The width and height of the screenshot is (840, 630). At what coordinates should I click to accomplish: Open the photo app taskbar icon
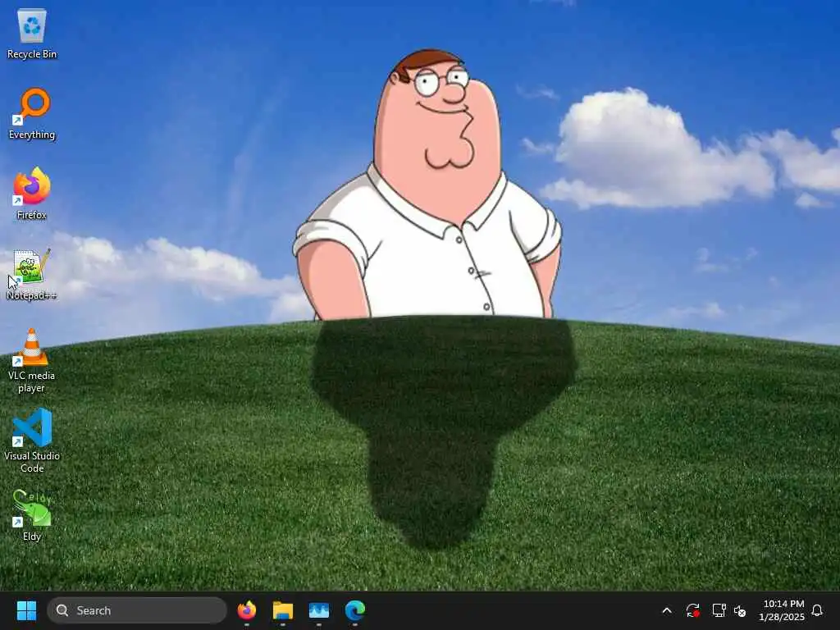319,610
